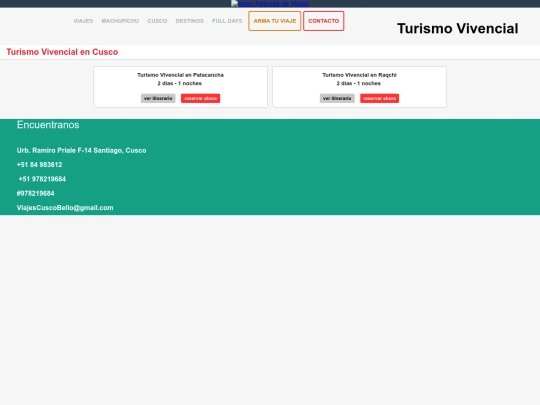Open the Turismo Vivencial en Patacancha title
540x405 pixels.
tap(180, 75)
